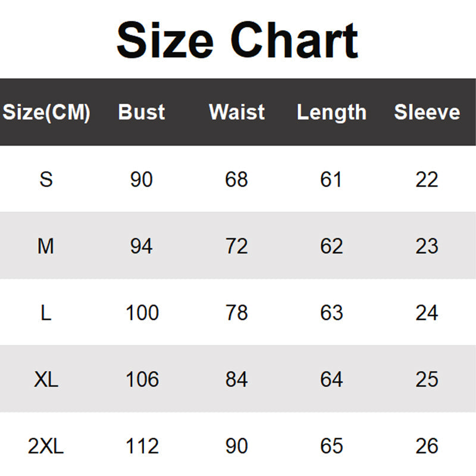Select the S size row label
476x476 pixels.
coord(46,179)
